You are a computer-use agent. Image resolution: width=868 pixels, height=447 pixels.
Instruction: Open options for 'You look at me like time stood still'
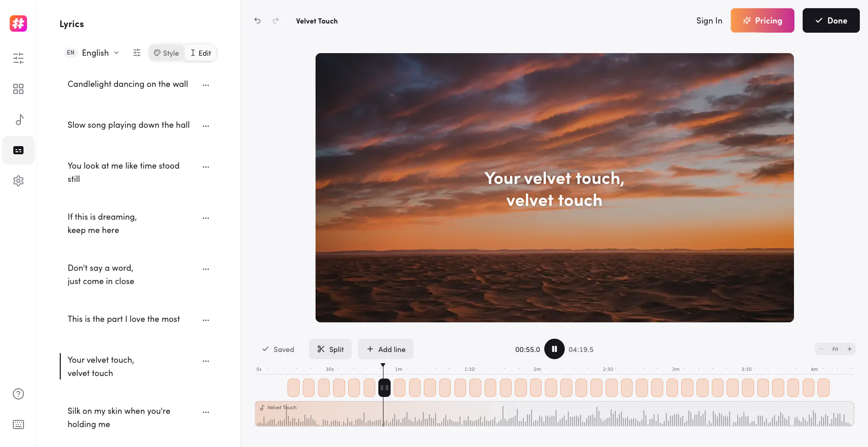click(x=206, y=167)
